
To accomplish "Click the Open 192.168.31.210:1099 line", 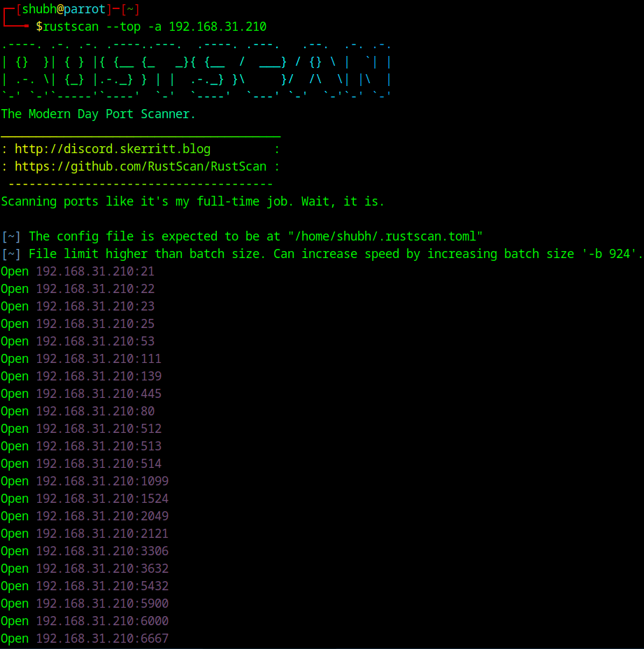I will click(x=85, y=481).
